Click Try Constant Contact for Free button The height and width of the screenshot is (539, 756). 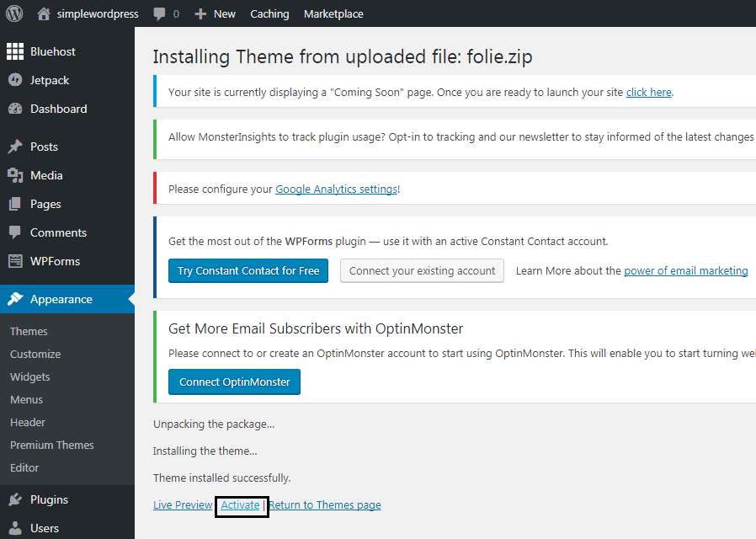pyautogui.click(x=248, y=270)
